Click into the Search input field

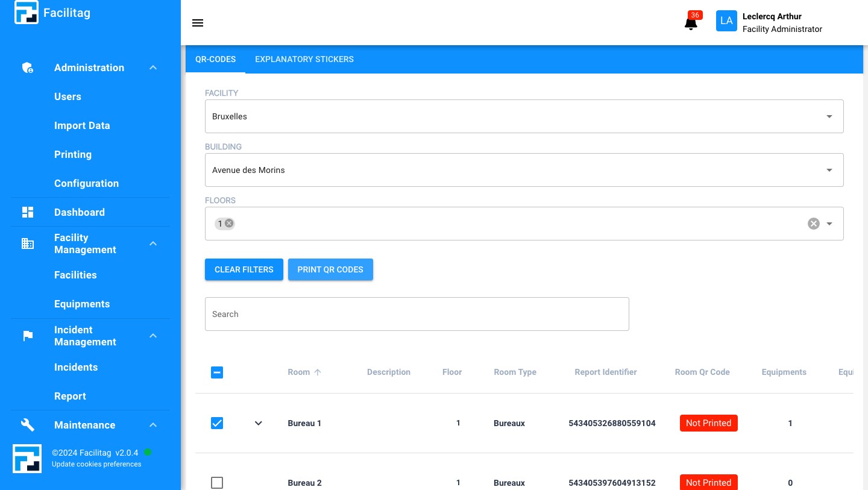click(417, 314)
